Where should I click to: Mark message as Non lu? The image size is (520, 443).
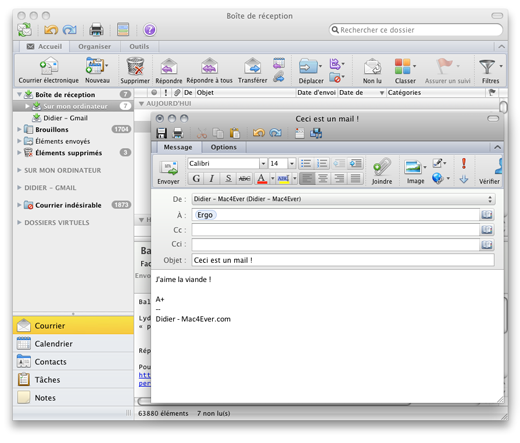(x=372, y=70)
